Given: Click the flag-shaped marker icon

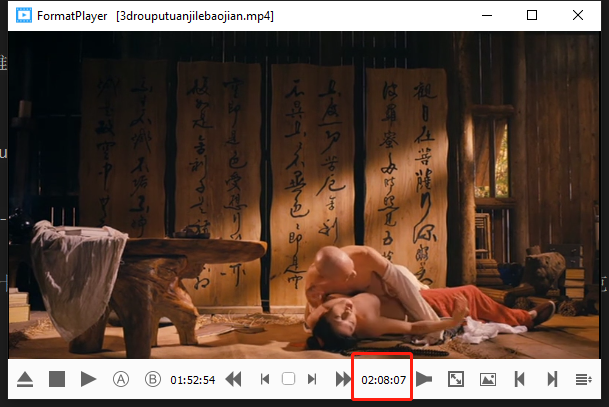Looking at the screenshot, I should click(x=424, y=379).
